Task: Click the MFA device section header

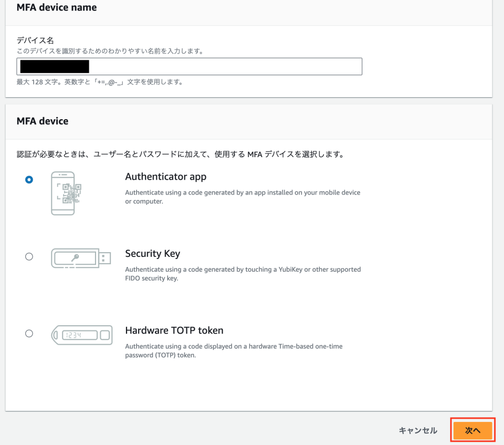Action: [43, 121]
